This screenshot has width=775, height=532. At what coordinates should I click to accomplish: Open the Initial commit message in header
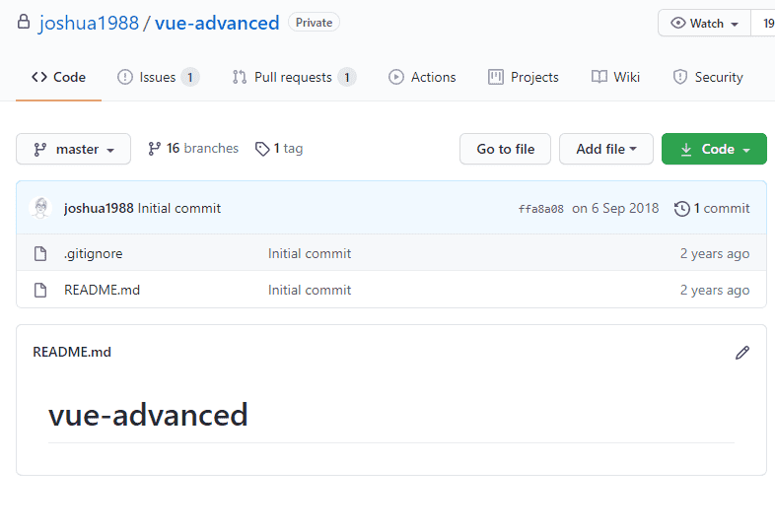click(x=179, y=208)
